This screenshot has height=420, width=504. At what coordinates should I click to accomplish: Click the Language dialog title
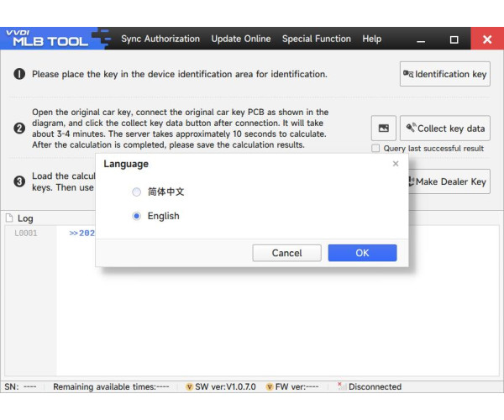(126, 164)
